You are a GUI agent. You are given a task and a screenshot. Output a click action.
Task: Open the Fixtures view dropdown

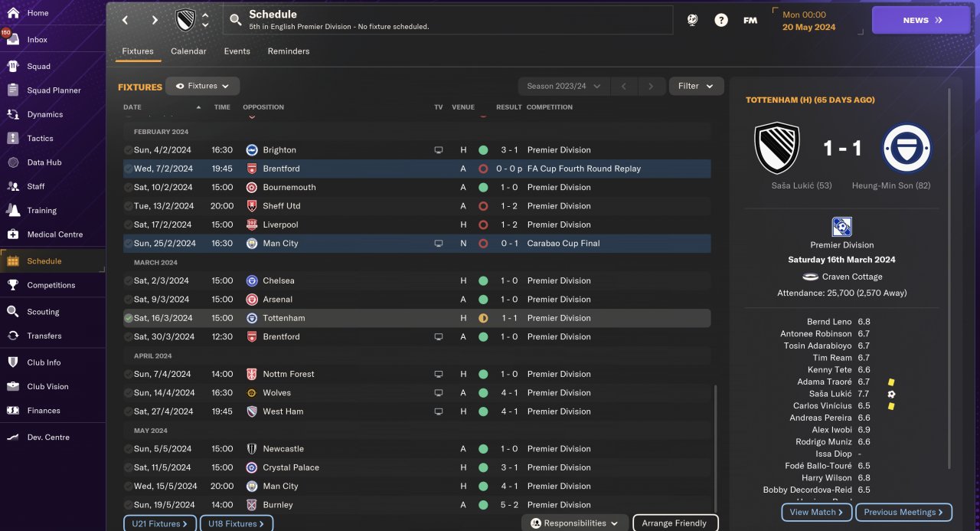coord(203,86)
